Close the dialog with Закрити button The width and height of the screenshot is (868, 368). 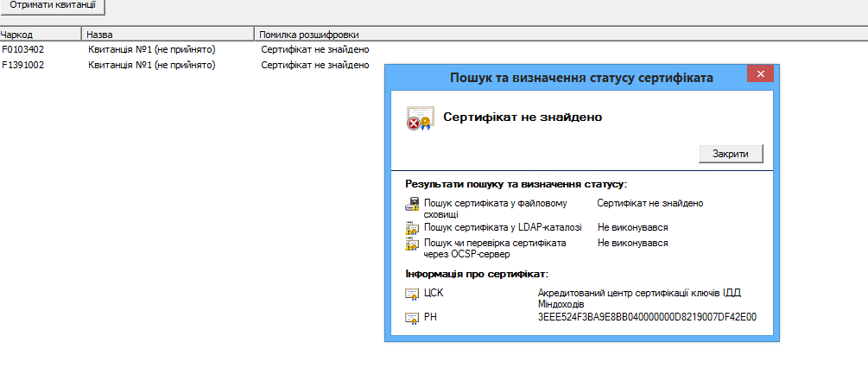(x=731, y=154)
